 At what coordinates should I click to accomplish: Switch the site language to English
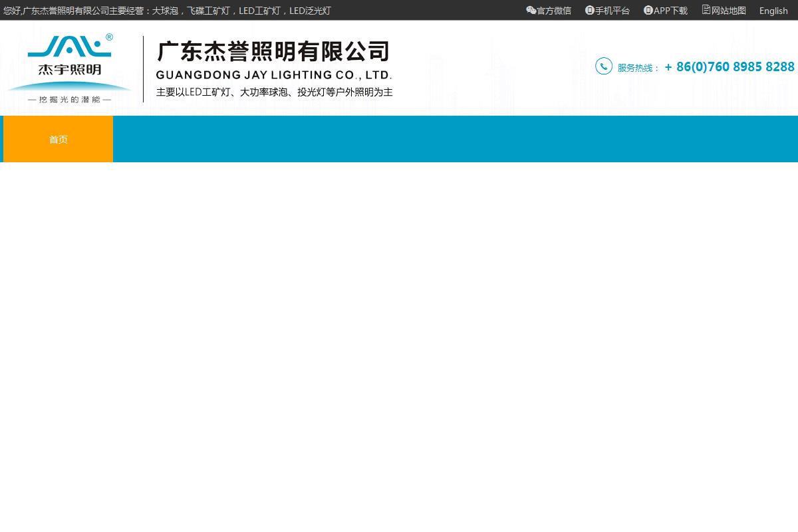pos(773,11)
